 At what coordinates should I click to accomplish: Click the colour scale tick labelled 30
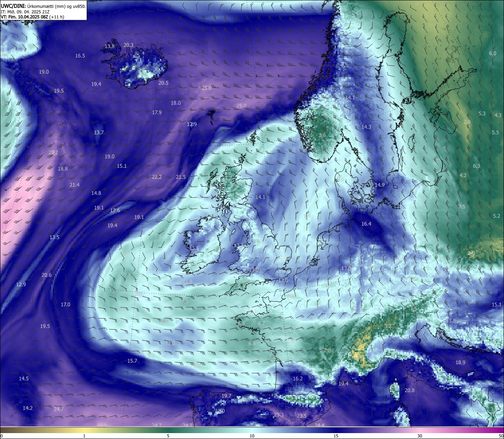[420, 436]
